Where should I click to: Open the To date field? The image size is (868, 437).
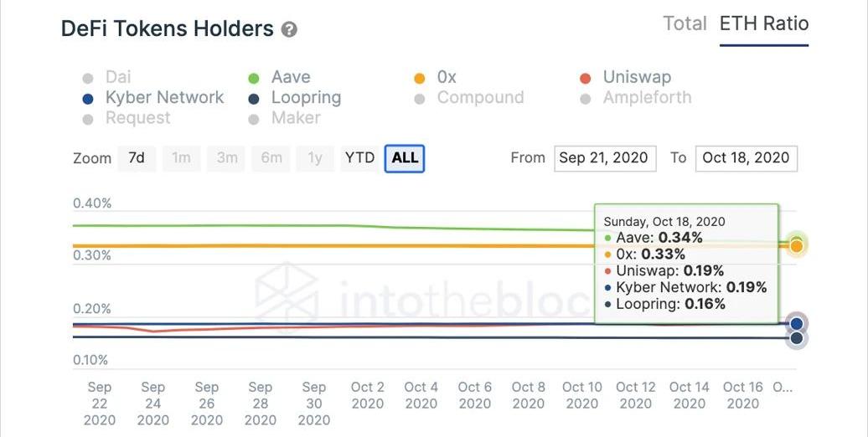coord(746,157)
